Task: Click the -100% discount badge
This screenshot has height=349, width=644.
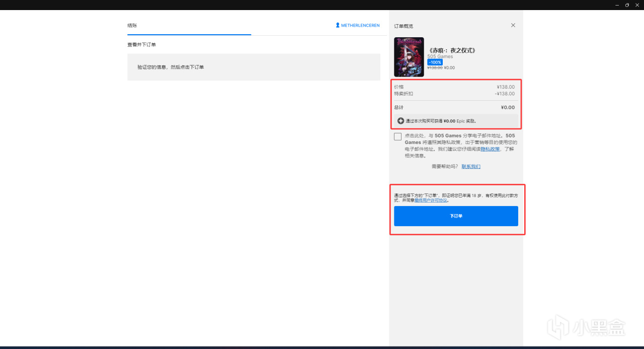Action: point(435,62)
